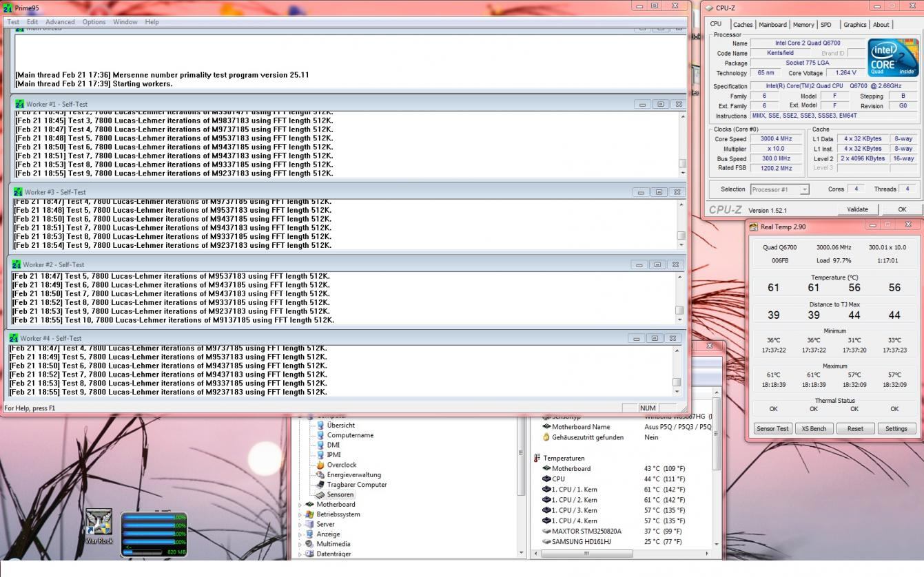Click the Real Temp title bar icon
The width and height of the screenshot is (924, 577).
click(x=754, y=227)
